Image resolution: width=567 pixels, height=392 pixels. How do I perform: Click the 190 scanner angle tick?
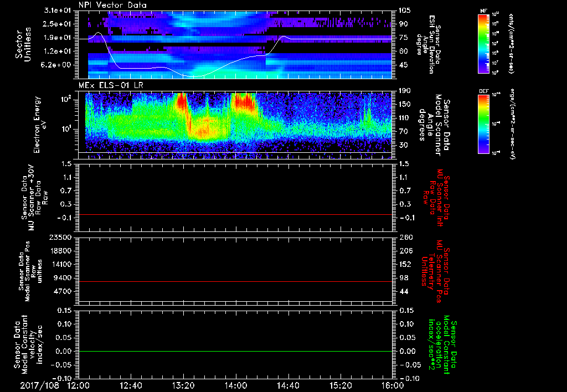tap(405, 91)
